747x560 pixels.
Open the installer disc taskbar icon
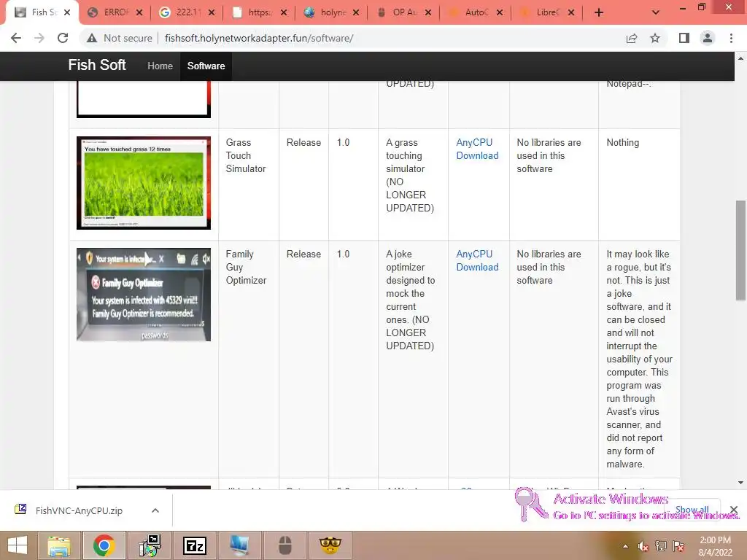(150, 545)
